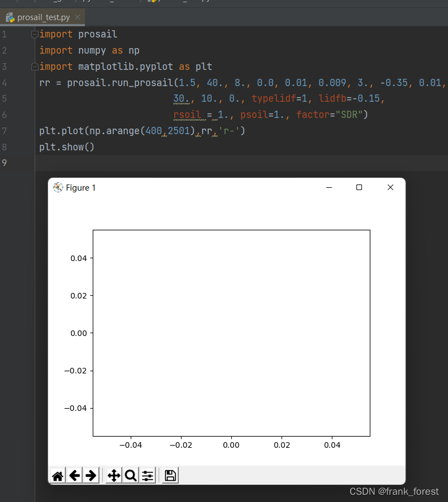Go back to previous plot view
Screen dimensions: 448x502
tap(74, 475)
